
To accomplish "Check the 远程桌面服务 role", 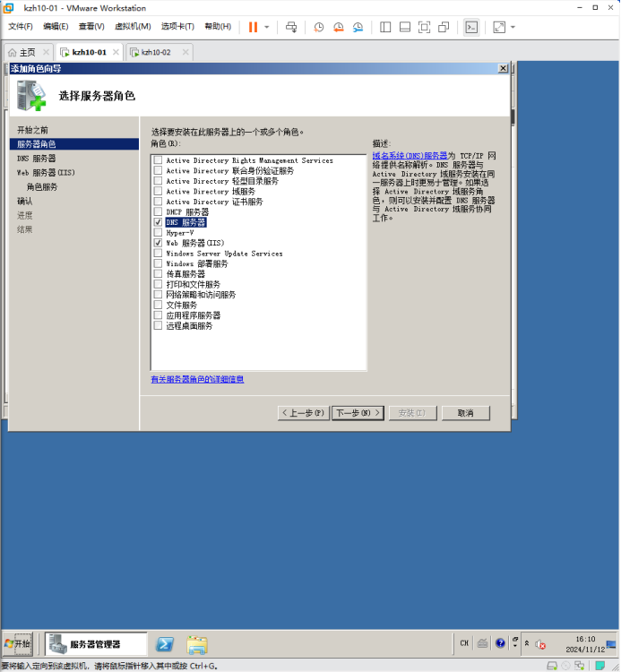I will click(158, 326).
